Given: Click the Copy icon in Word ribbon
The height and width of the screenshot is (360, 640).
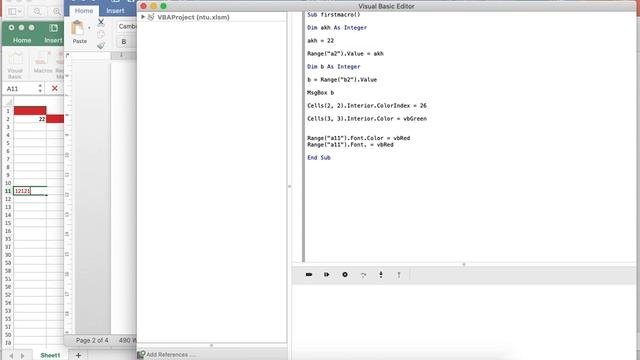Looking at the screenshot, I should 101,34.
